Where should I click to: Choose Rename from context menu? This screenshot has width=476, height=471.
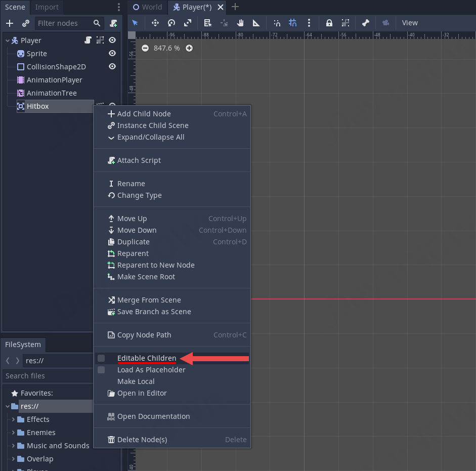(172, 184)
